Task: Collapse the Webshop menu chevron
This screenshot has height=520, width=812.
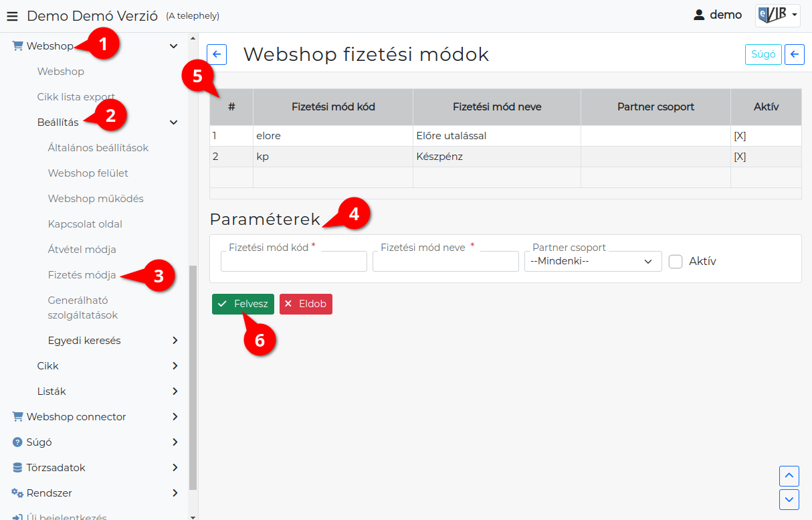Action: point(174,46)
